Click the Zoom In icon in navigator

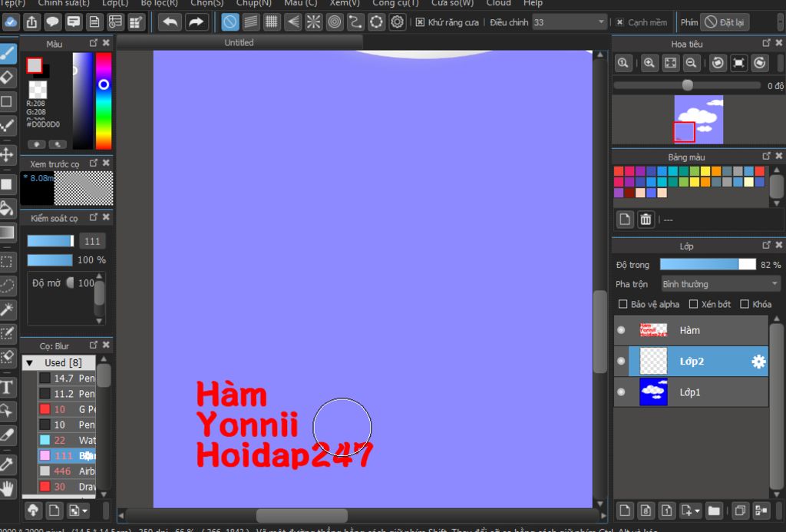pyautogui.click(x=649, y=63)
